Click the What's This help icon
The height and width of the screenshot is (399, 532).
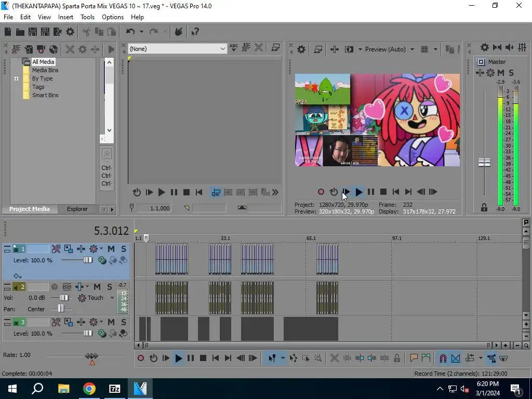[x=195, y=32]
